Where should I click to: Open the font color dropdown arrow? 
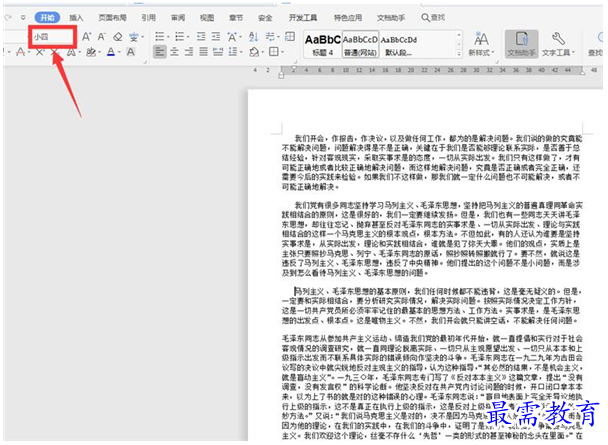tap(119, 52)
